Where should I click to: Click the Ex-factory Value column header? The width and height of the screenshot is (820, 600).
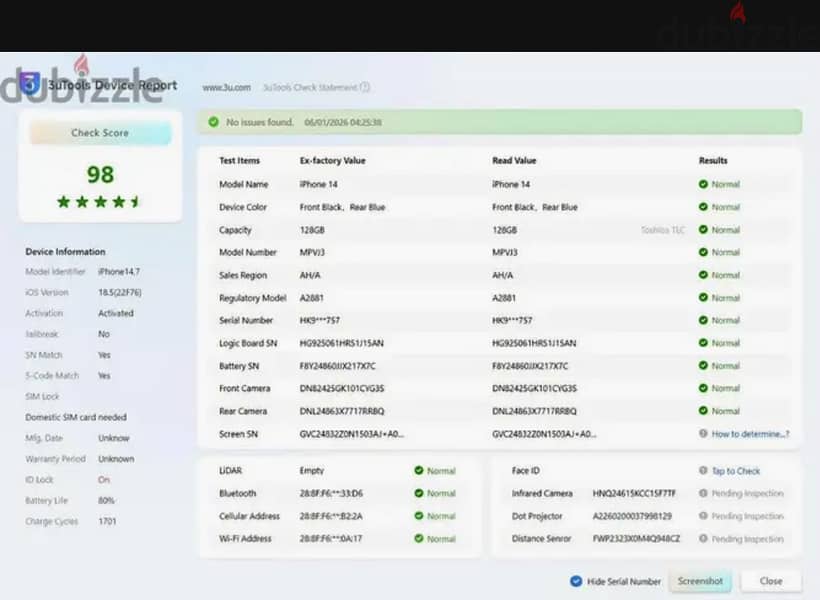coord(333,161)
